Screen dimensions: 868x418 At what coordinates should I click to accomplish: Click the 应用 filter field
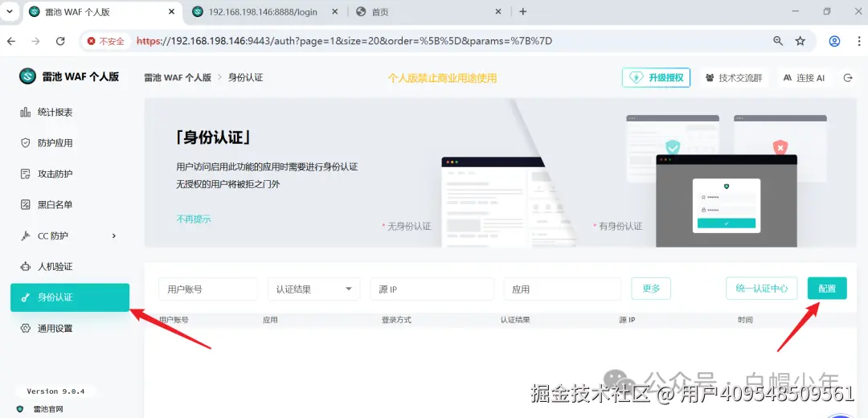pos(563,289)
